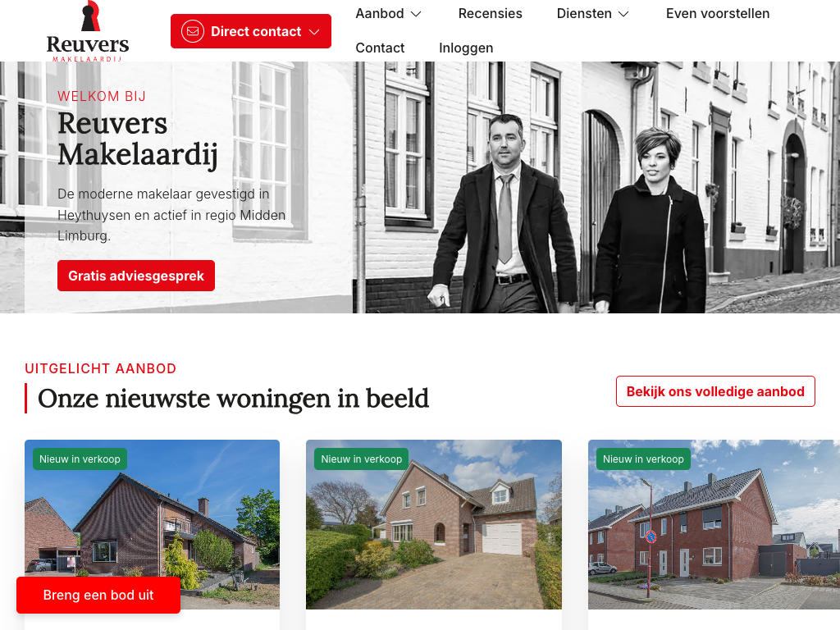Request a Gratis adviesgesprek

click(x=136, y=276)
